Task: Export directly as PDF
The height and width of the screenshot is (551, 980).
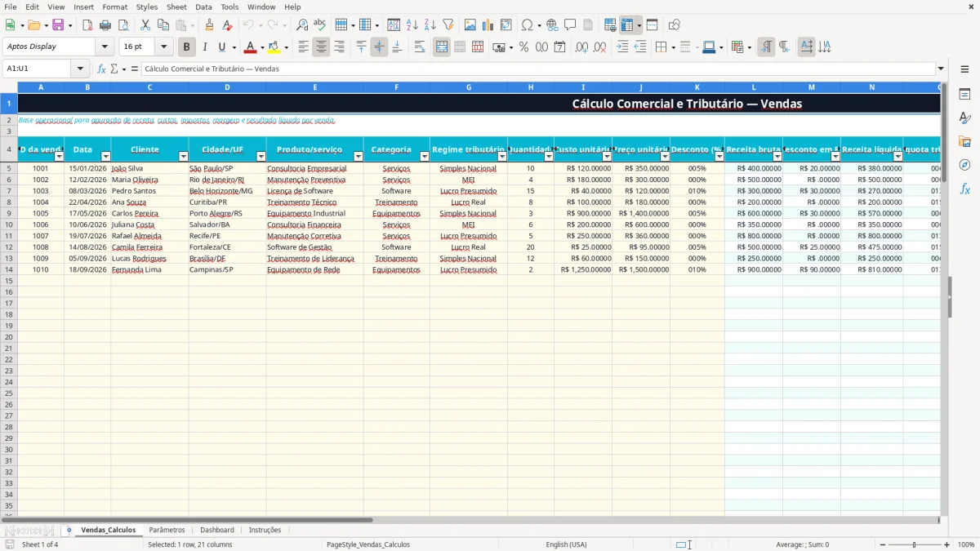Action: point(87,25)
